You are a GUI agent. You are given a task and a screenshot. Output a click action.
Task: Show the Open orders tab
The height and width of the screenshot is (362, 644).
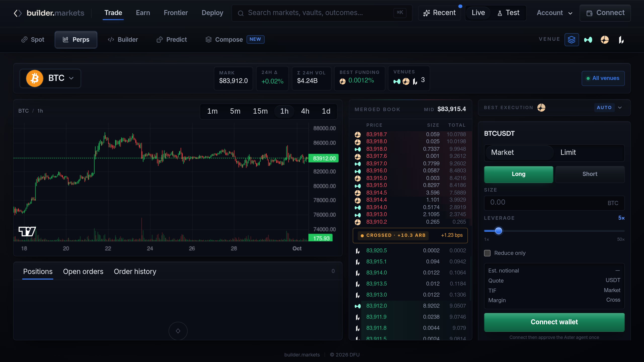83,272
